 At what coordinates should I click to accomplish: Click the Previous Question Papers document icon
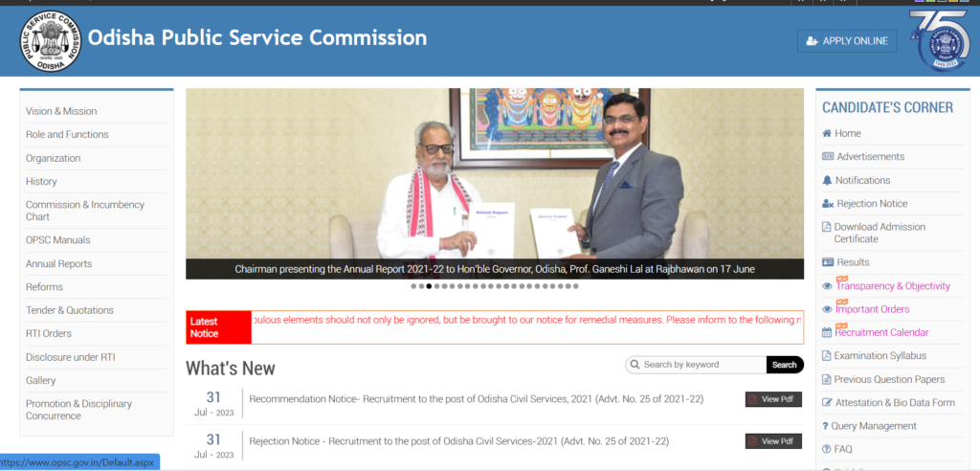coord(826,379)
